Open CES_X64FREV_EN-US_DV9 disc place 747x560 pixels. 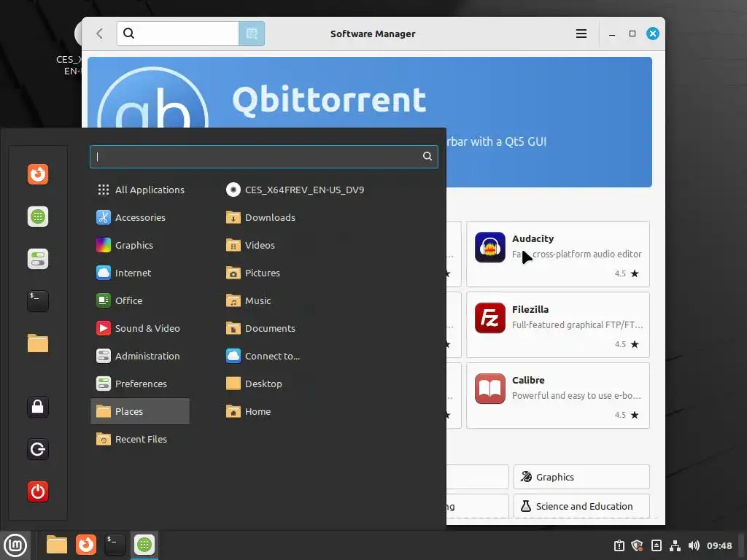(x=295, y=190)
